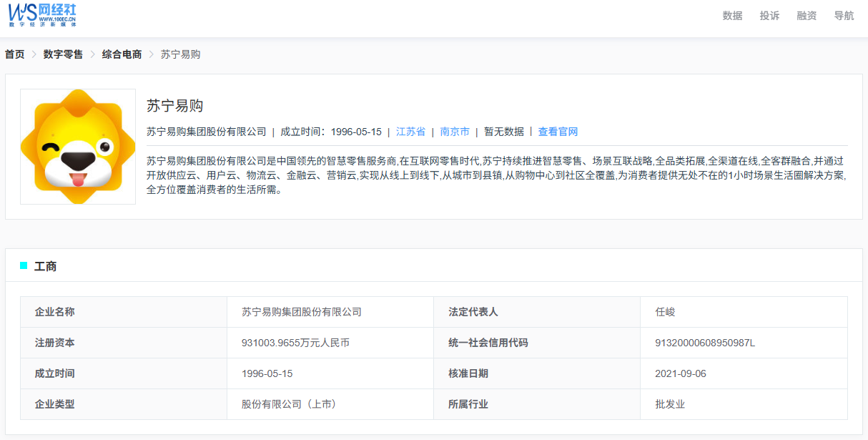Viewport: 868px width, 440px height.
Task: Go to 首页 in the breadcrumb
Action: 15,54
